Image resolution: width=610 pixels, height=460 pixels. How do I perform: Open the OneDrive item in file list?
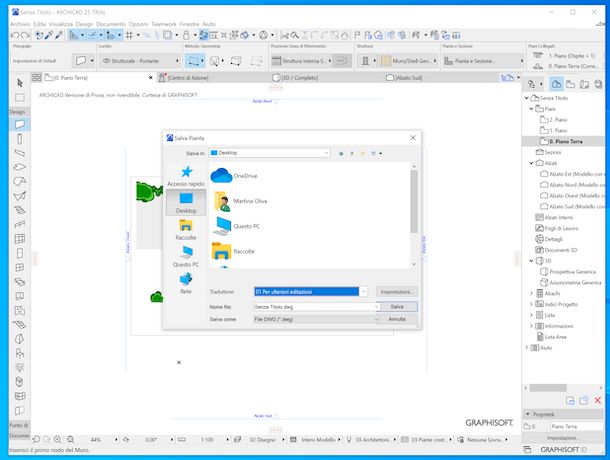coord(235,176)
